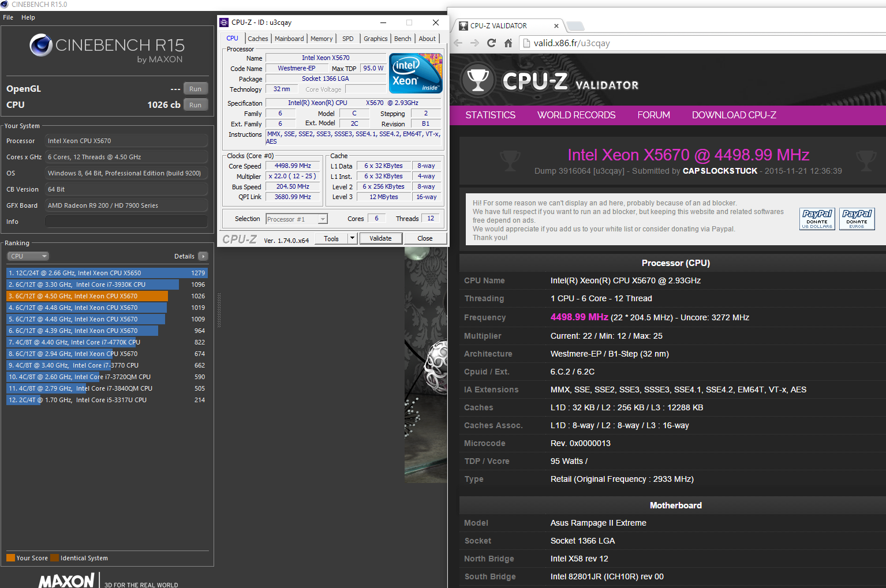Click Your Score orange legend swatch
The height and width of the screenshot is (588, 886).
10,558
